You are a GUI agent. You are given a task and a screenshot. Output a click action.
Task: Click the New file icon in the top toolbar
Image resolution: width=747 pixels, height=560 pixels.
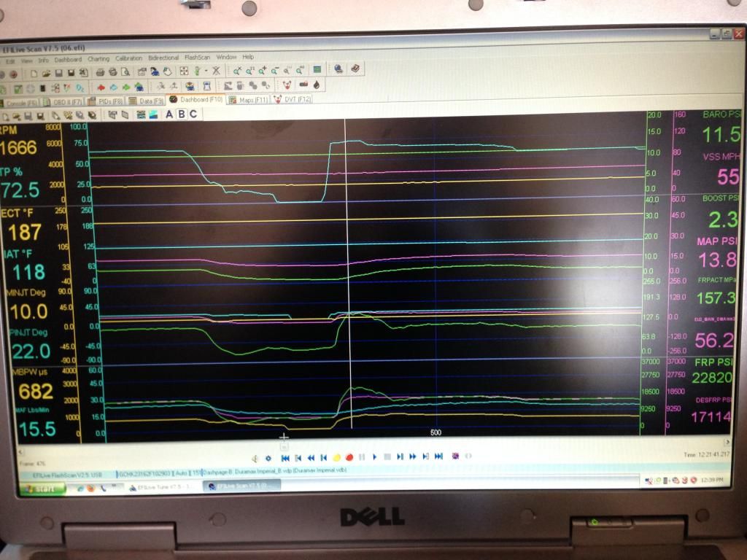click(34, 74)
